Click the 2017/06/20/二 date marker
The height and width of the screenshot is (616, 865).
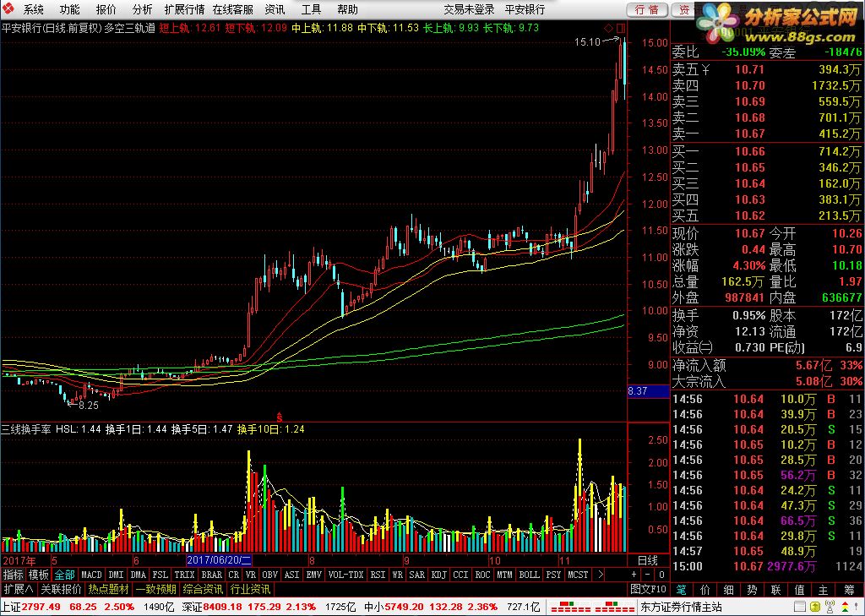(x=219, y=560)
